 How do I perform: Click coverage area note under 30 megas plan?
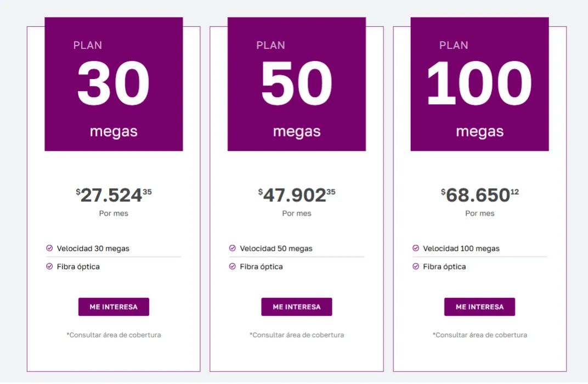pos(114,335)
